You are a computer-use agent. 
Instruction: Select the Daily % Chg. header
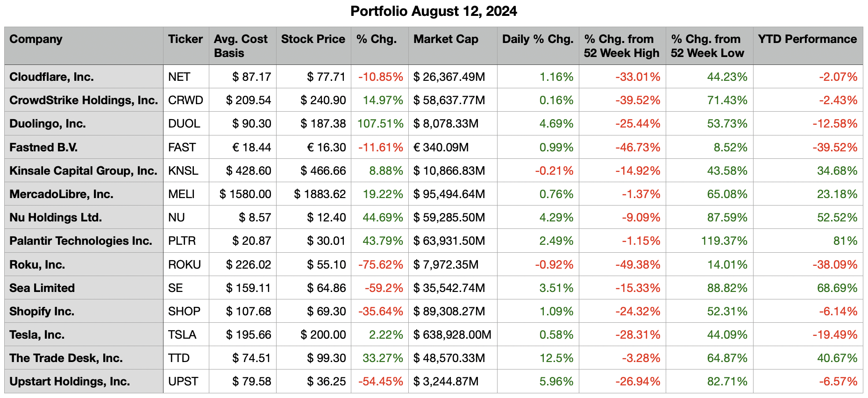coord(538,39)
